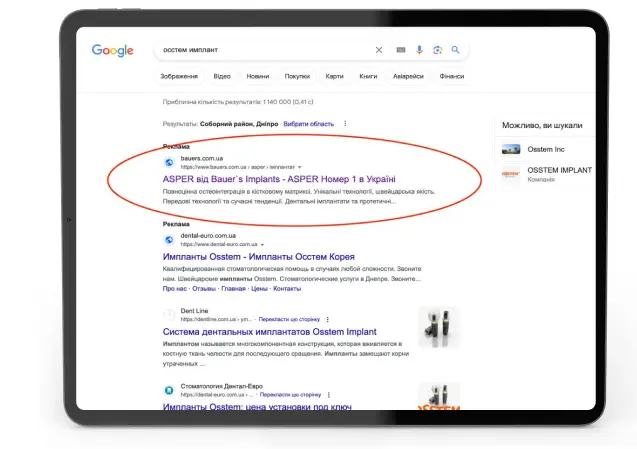Open ASPER від Bauer's Implants ad

(x=279, y=179)
